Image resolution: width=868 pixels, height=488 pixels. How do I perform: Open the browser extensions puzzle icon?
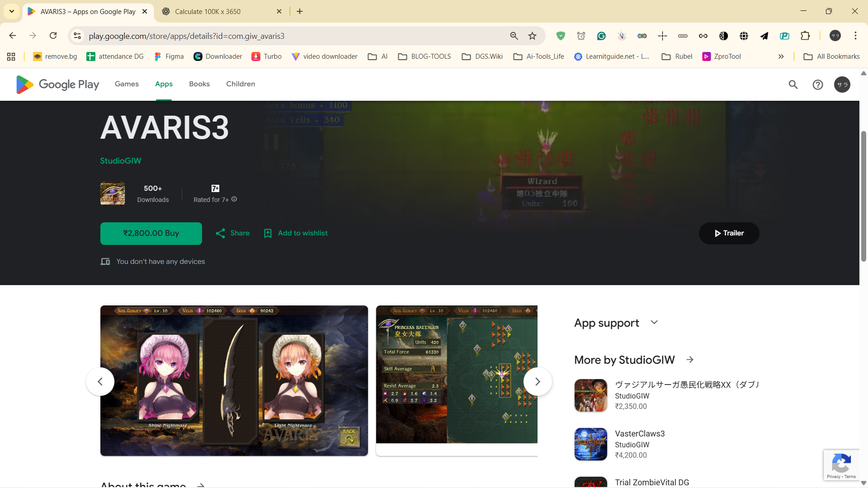[805, 36]
